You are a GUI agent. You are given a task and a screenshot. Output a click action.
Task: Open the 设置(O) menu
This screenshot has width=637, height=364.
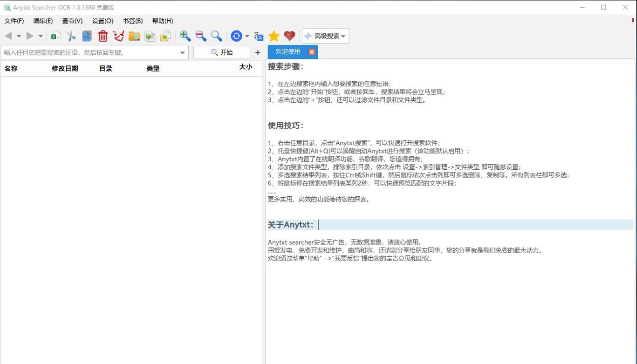(103, 21)
